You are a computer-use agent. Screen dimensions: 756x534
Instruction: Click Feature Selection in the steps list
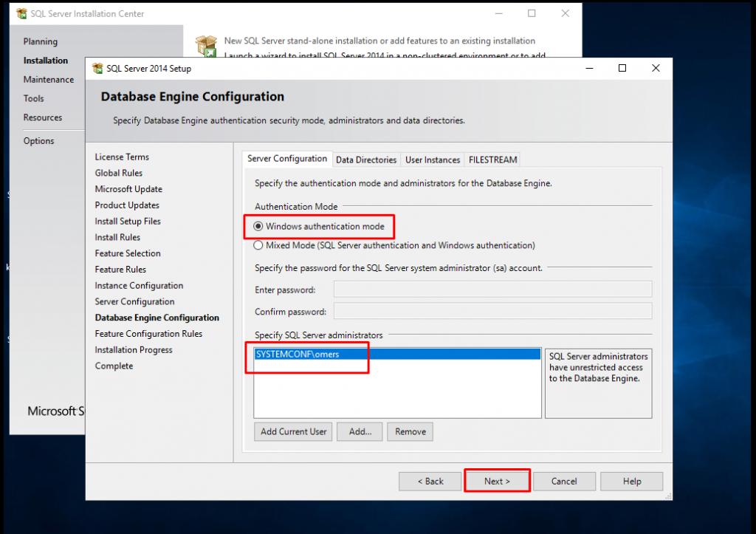(x=128, y=253)
